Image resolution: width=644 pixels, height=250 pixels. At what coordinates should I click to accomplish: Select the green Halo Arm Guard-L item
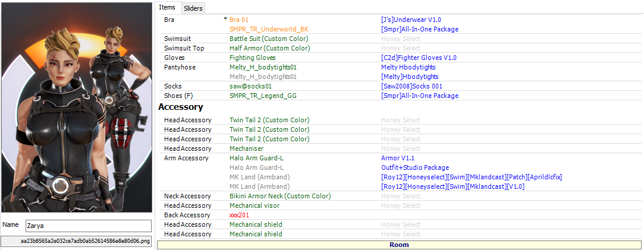point(256,158)
